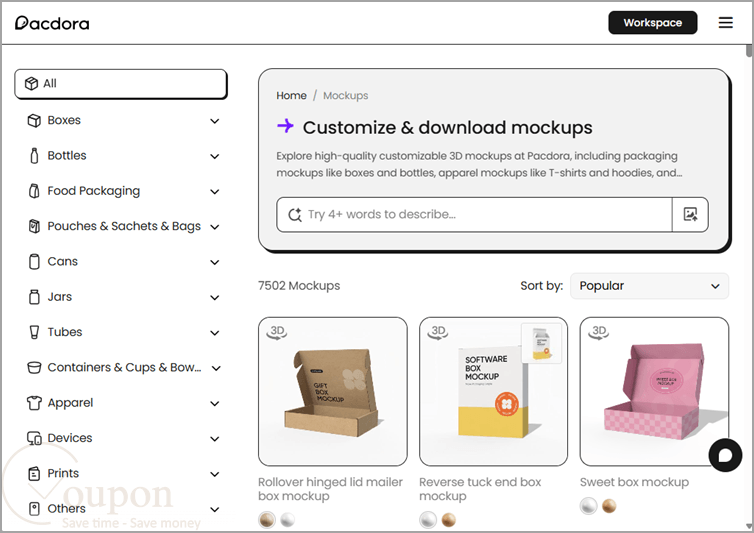This screenshot has height=533, width=754.
Task: Open the pink Sweet box mockup thumbnail
Action: click(x=654, y=392)
